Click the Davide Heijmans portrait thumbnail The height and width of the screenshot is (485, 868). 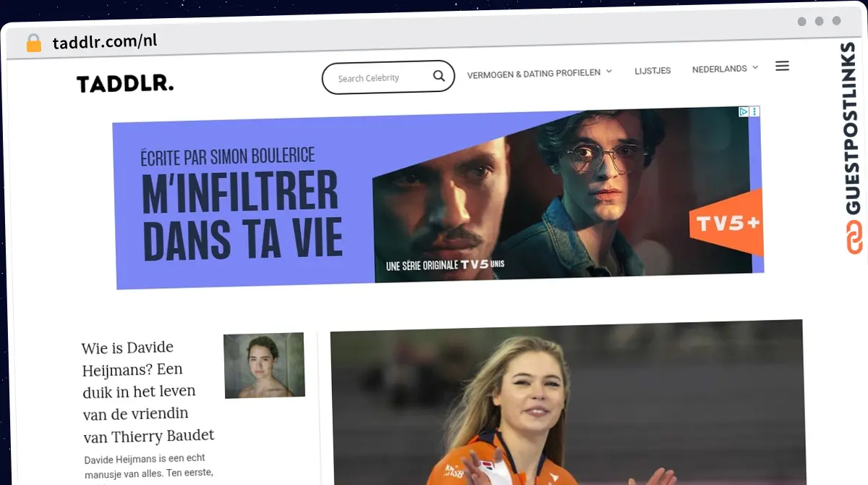(x=264, y=366)
